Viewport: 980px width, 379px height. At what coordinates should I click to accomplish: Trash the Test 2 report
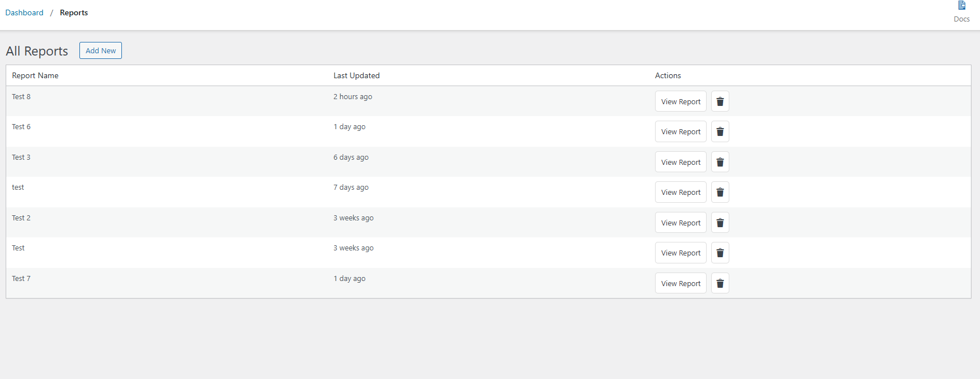[720, 223]
